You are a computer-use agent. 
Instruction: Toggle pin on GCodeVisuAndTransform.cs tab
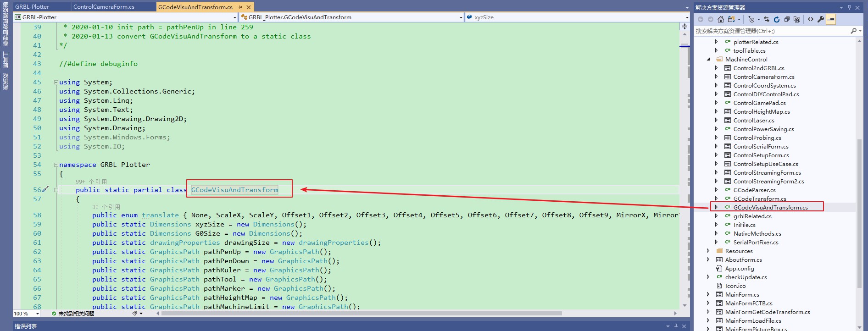pyautogui.click(x=240, y=7)
